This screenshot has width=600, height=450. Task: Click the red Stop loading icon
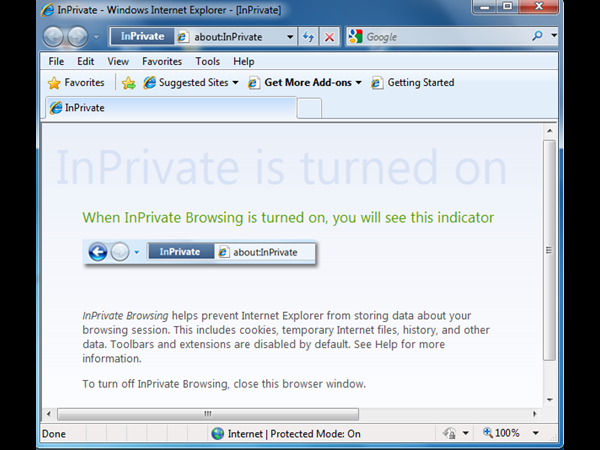329,37
